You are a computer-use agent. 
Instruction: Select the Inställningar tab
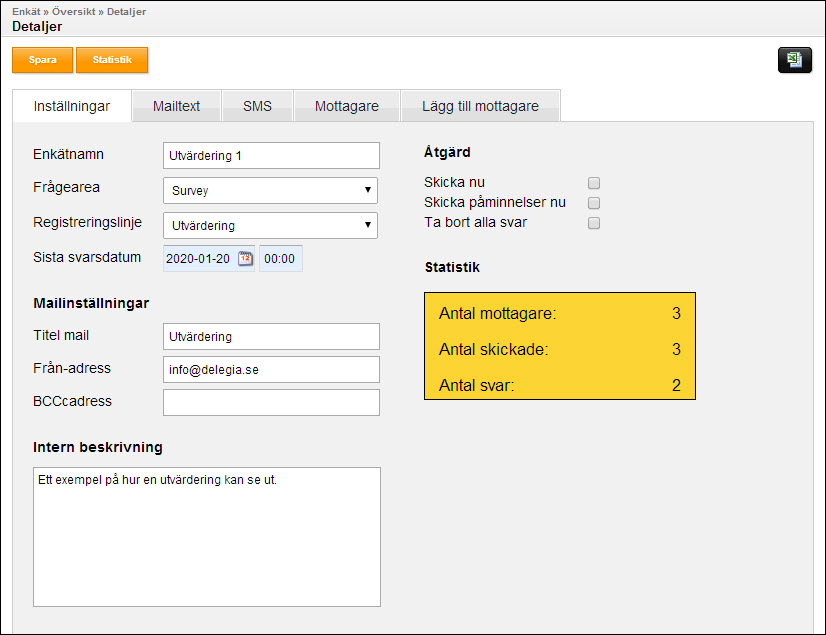click(72, 106)
